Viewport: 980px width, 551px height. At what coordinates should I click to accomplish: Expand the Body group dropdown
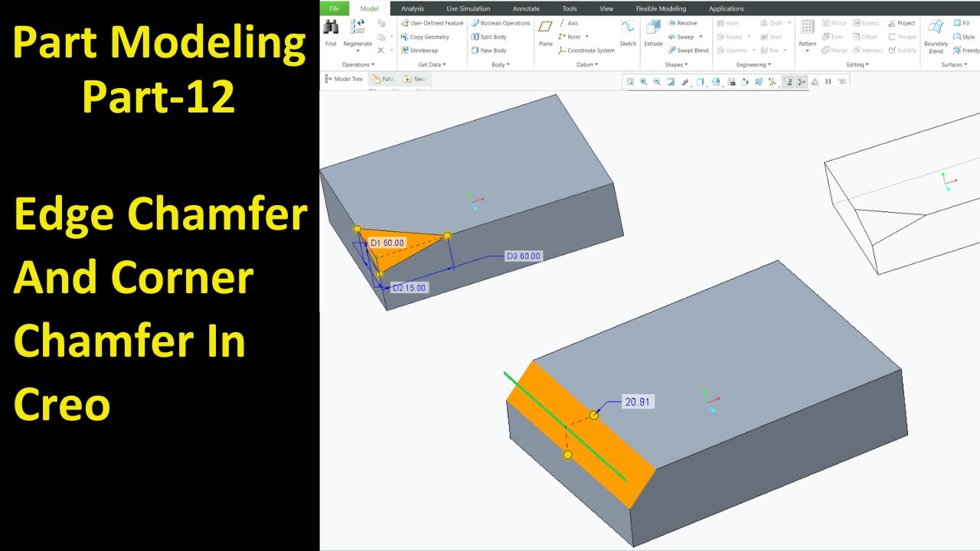[x=500, y=65]
